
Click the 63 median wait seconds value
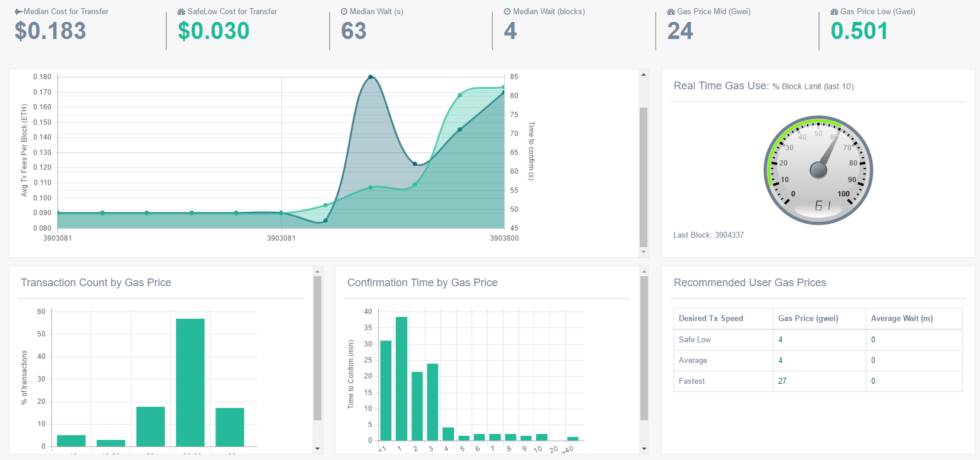[x=354, y=31]
